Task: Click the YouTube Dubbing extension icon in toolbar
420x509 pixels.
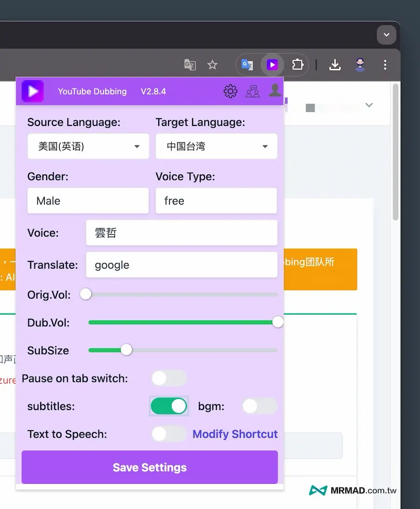Action: click(x=272, y=65)
